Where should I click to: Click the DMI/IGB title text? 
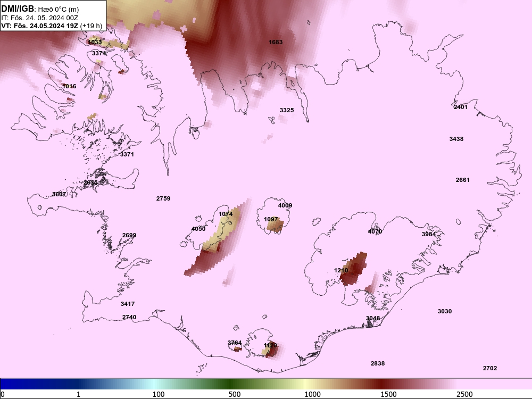click(18, 9)
